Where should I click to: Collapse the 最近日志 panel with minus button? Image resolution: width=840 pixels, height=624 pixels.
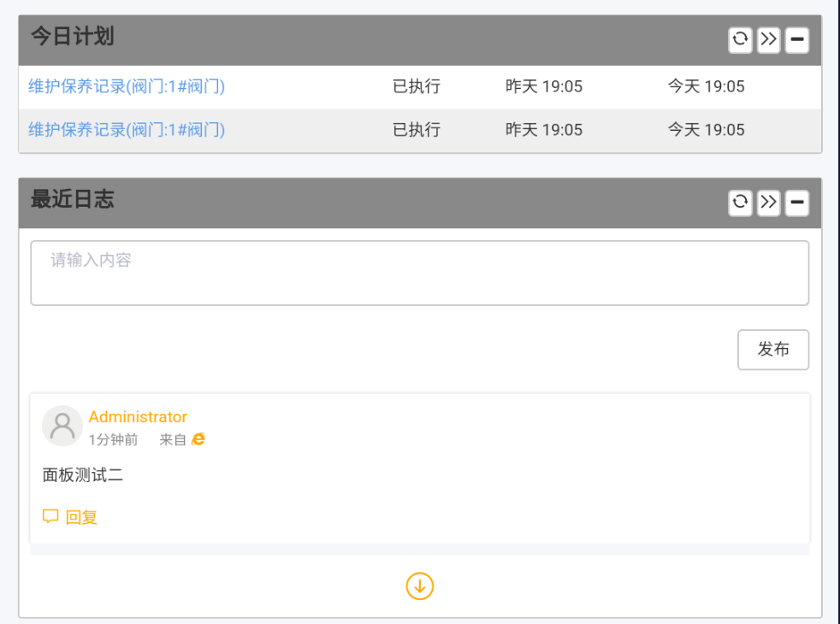pyautogui.click(x=796, y=203)
